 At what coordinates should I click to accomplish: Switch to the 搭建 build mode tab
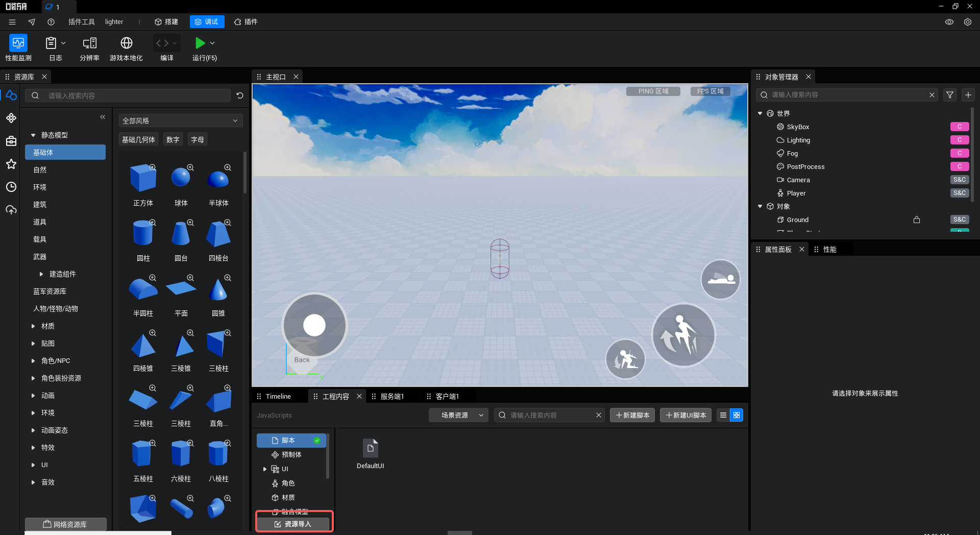click(x=166, y=22)
